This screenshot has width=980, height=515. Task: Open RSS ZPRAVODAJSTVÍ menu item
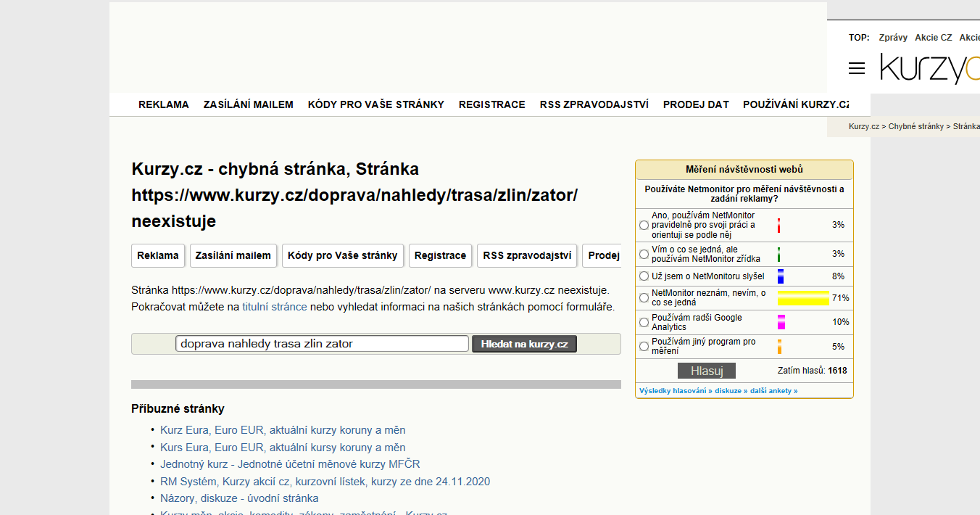[x=594, y=104]
